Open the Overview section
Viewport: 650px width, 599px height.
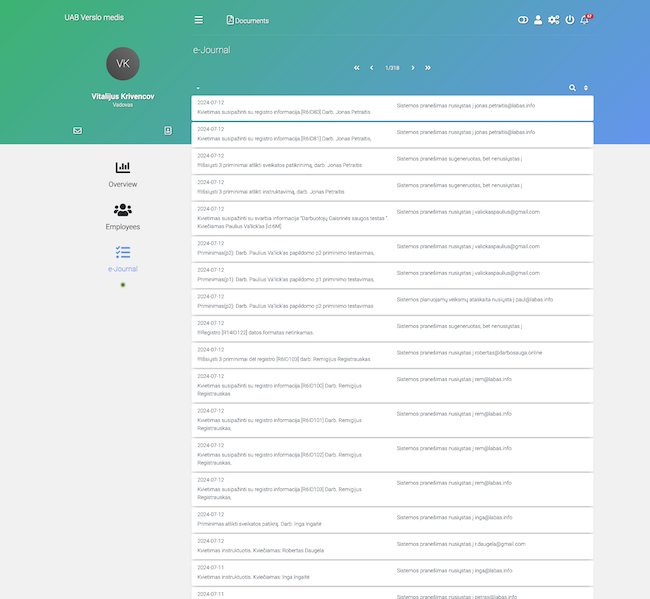[x=123, y=175]
